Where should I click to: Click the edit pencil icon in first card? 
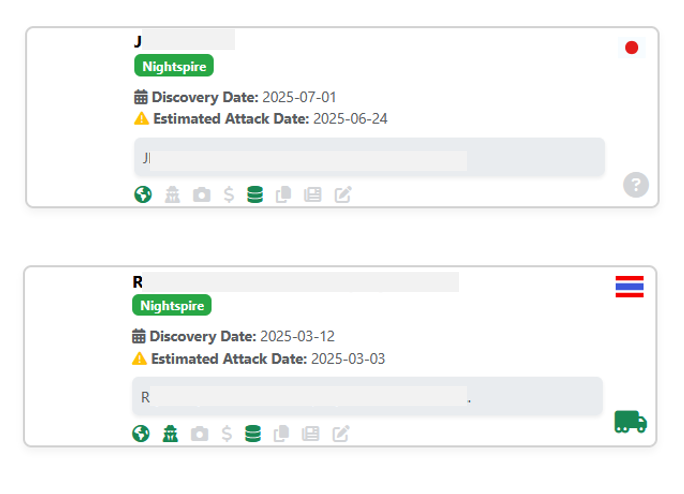pyautogui.click(x=343, y=195)
